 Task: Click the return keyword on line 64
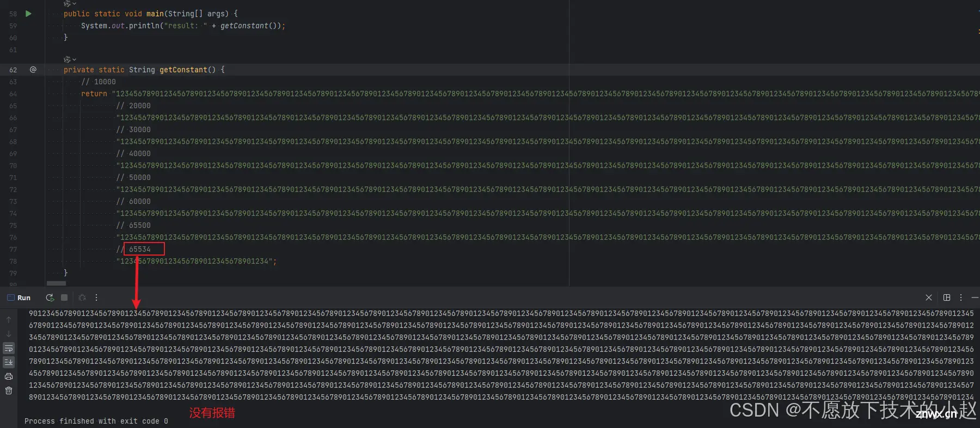tap(94, 94)
